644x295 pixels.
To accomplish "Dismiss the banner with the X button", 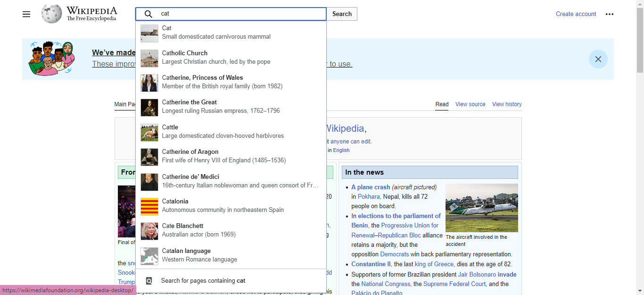I will pyautogui.click(x=598, y=59).
